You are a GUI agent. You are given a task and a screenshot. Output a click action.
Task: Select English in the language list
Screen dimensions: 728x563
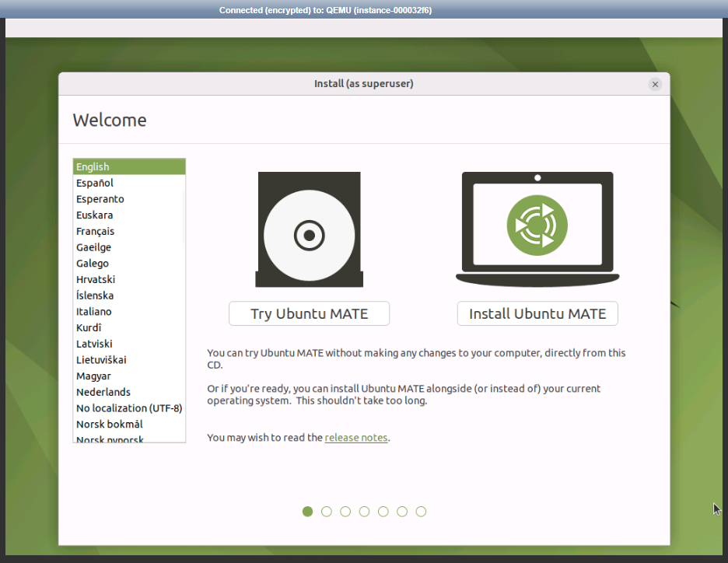click(93, 167)
